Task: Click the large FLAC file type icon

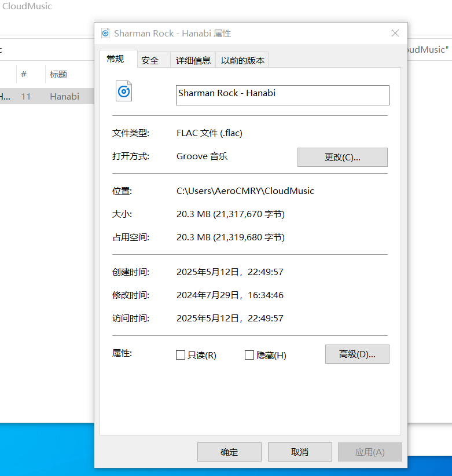Action: pos(124,91)
